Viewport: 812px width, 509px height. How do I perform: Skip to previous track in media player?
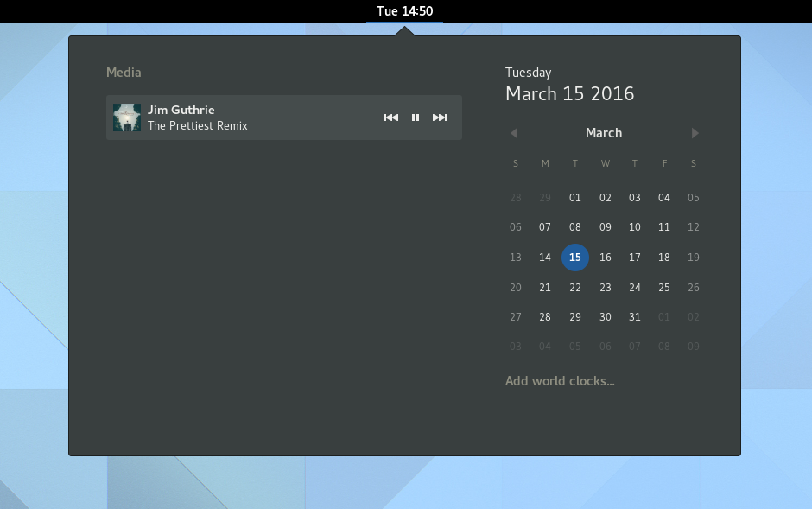tap(391, 118)
